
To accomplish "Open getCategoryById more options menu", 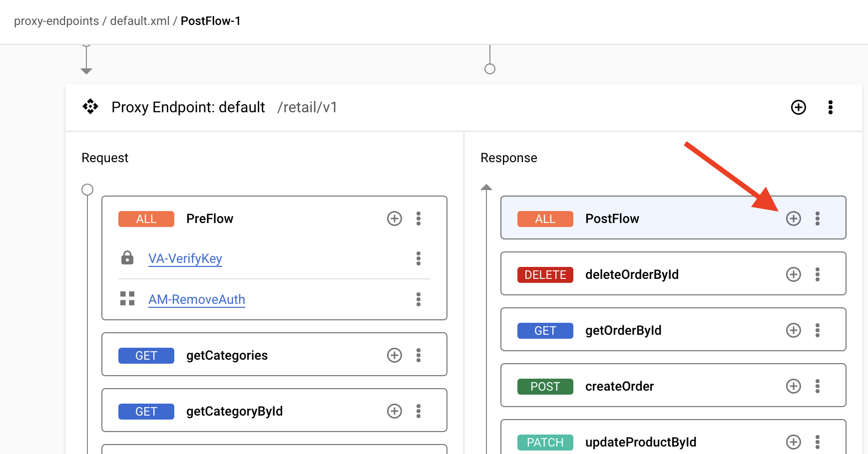I will pyautogui.click(x=418, y=411).
